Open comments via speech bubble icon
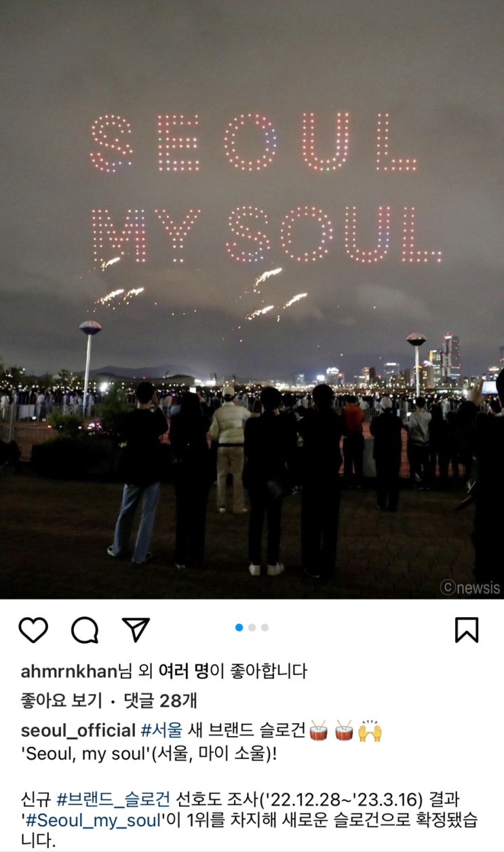This screenshot has height=852, width=504. 85,630
